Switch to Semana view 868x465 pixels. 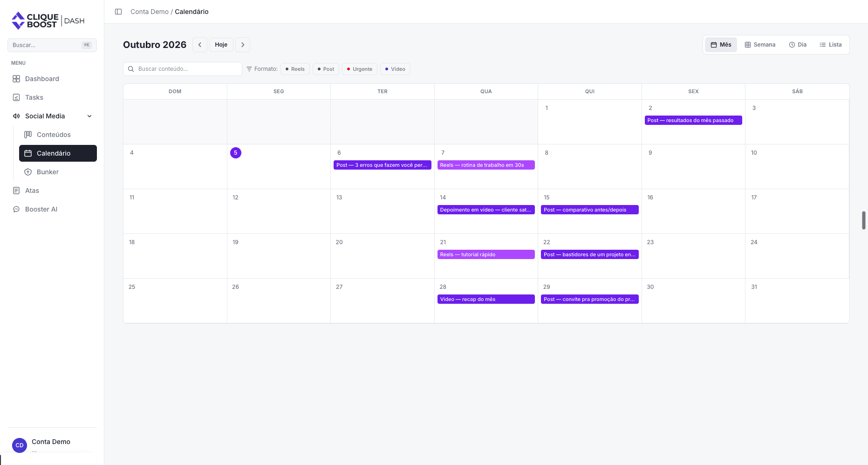pyautogui.click(x=760, y=45)
